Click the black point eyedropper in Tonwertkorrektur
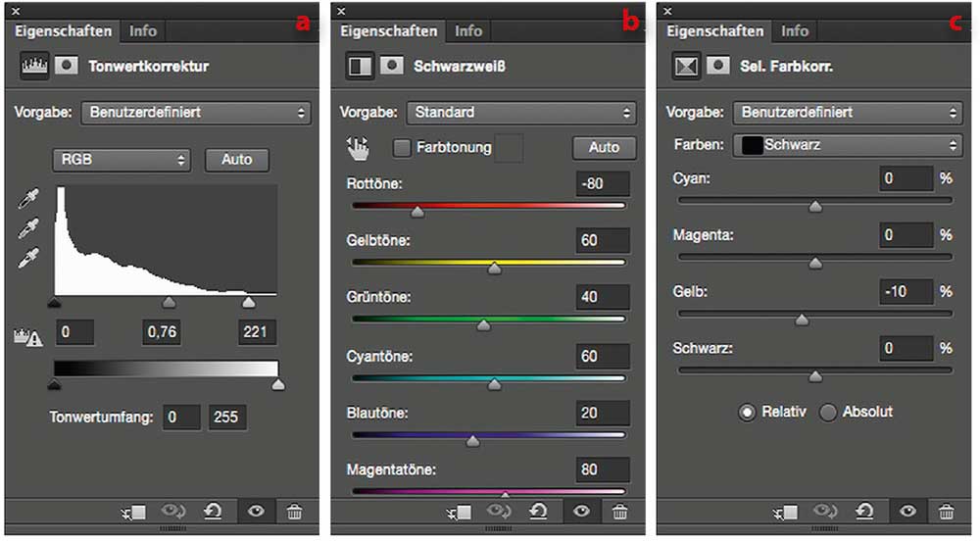 click(27, 201)
